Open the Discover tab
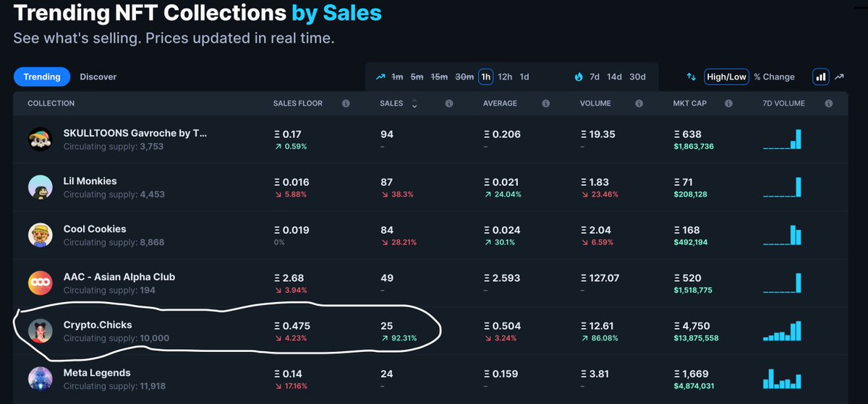Screen dimensions: 868x404 tap(98, 77)
